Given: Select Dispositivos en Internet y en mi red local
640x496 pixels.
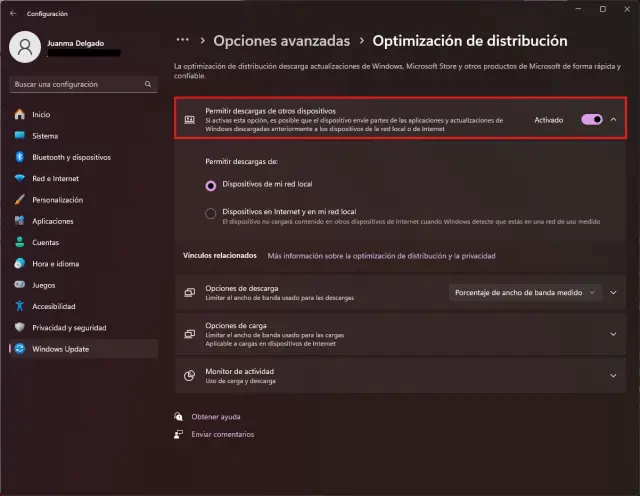Looking at the screenshot, I should coord(210,213).
